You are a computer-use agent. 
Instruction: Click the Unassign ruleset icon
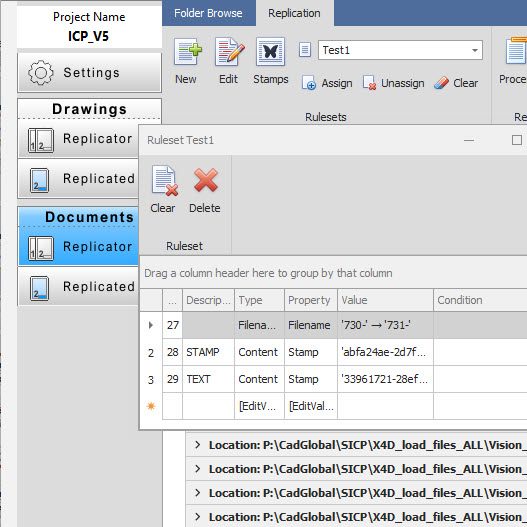click(x=369, y=83)
